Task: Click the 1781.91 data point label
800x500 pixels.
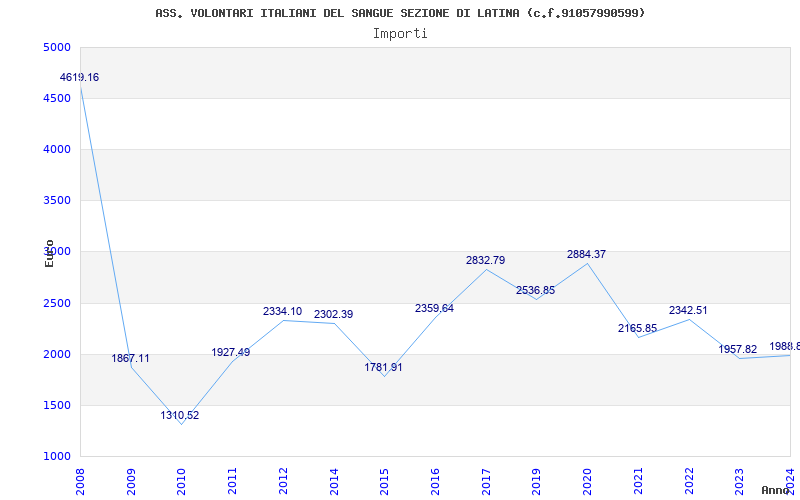Action: point(383,368)
